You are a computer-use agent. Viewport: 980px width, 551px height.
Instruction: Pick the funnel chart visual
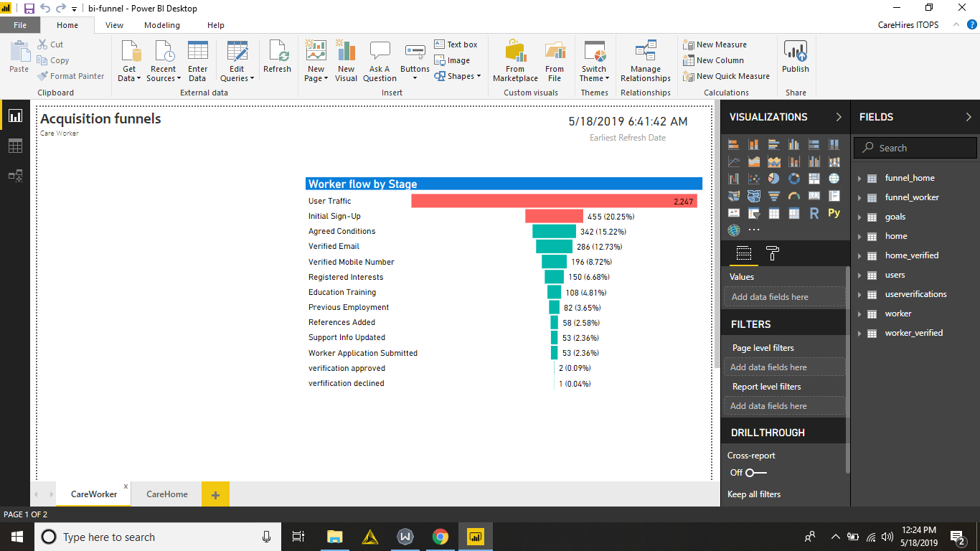coord(774,196)
